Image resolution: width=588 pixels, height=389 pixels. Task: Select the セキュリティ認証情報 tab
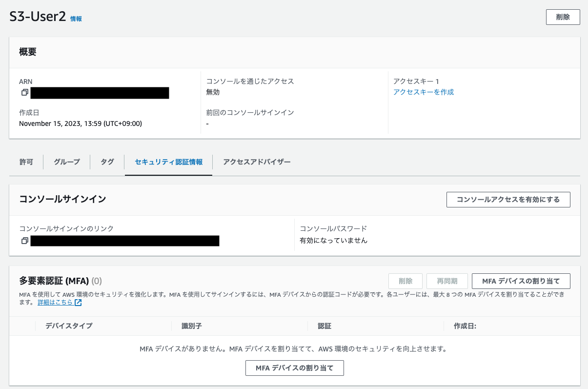point(168,162)
